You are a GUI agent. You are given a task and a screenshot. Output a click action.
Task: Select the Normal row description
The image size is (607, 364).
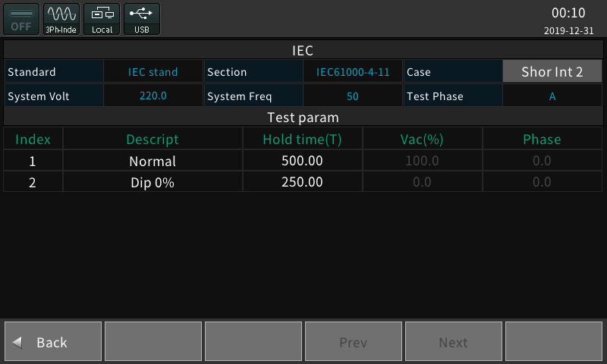153,161
